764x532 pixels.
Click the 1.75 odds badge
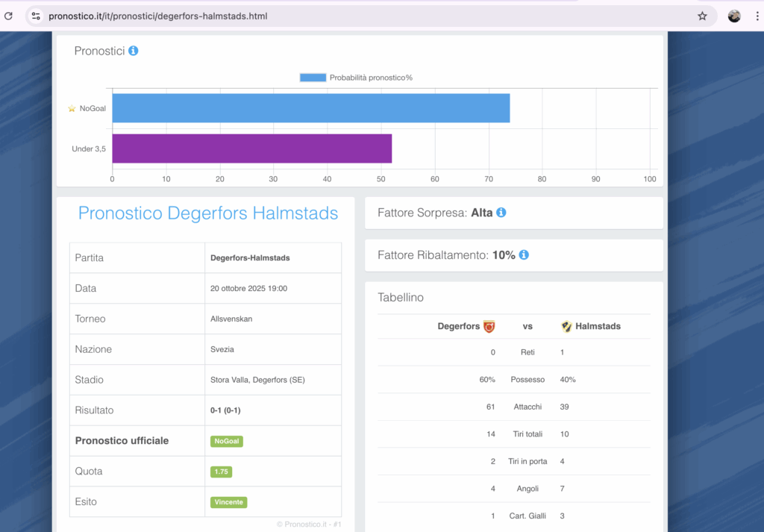point(221,472)
